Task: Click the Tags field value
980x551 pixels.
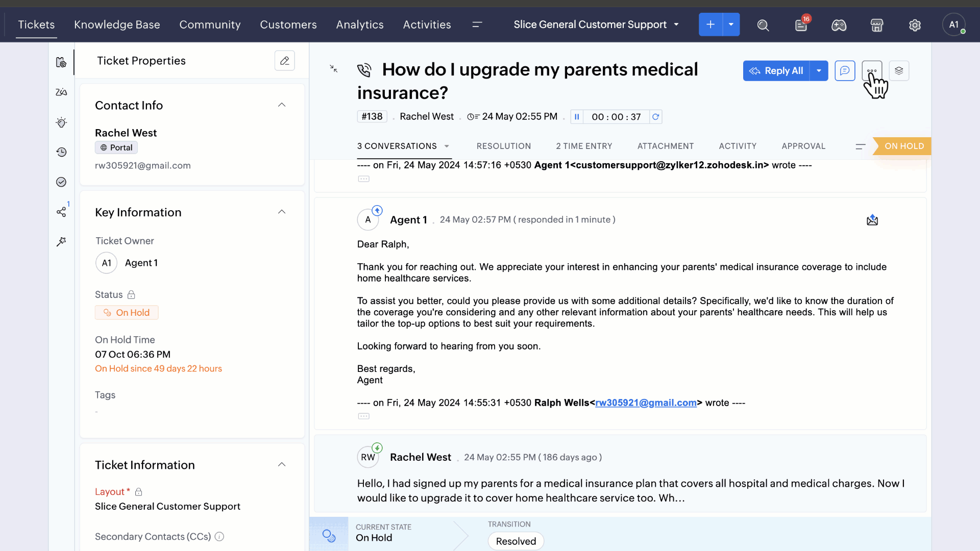Action: 96,411
